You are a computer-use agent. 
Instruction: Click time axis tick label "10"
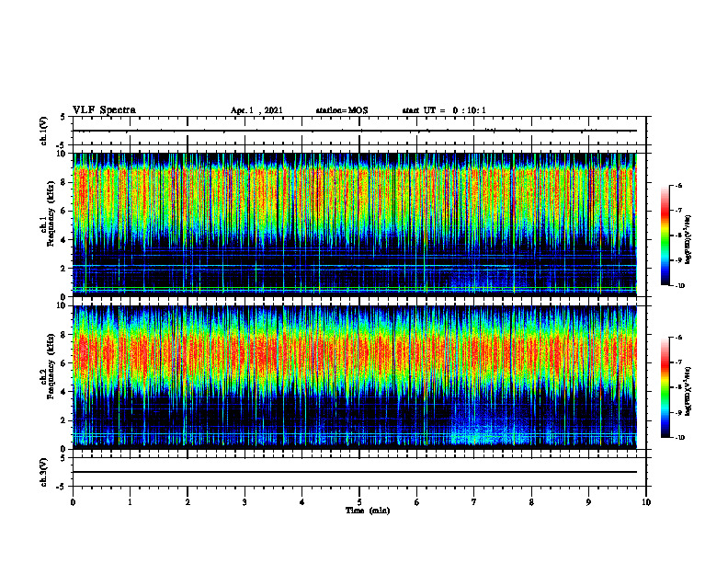tap(646, 502)
